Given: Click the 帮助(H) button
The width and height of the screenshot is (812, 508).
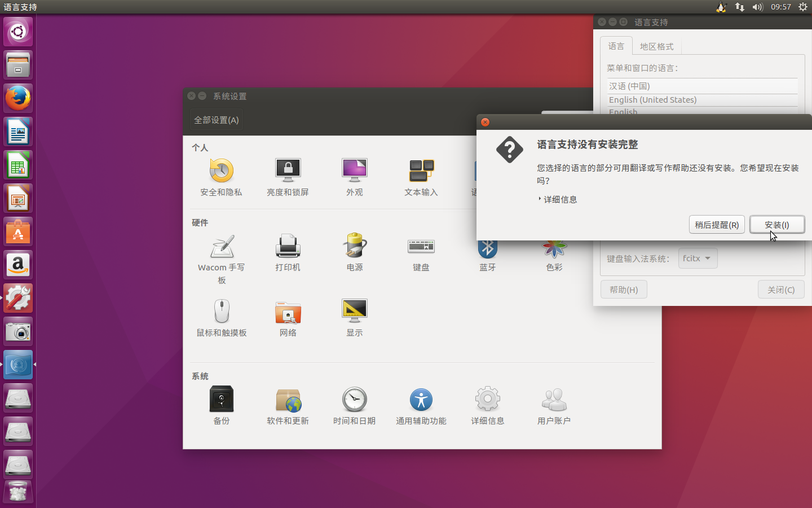Looking at the screenshot, I should pos(624,289).
